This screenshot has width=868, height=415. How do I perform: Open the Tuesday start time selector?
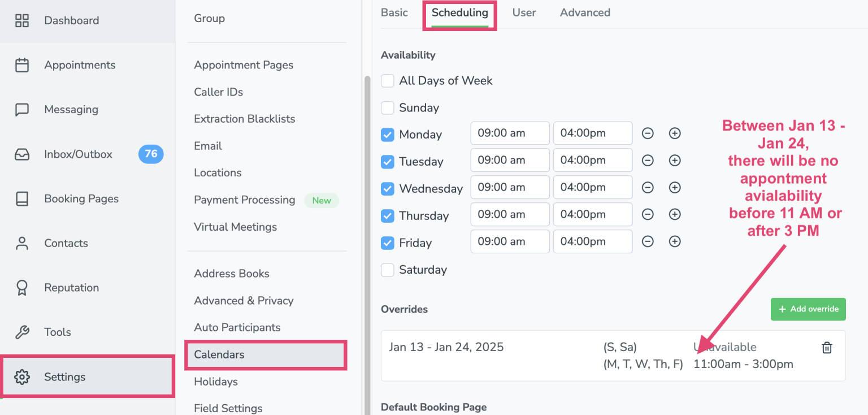[x=510, y=160]
